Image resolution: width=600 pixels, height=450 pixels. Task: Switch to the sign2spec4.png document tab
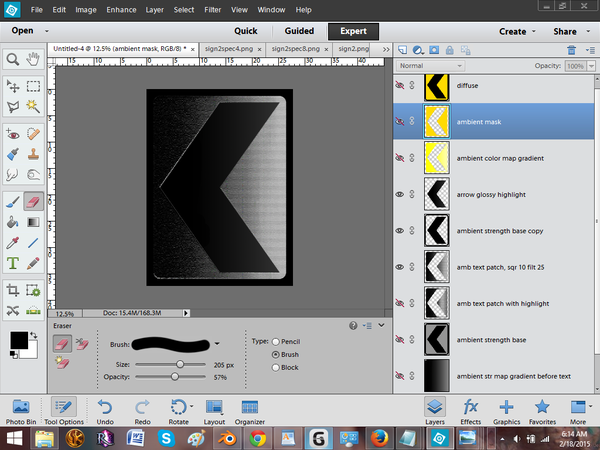(x=227, y=47)
